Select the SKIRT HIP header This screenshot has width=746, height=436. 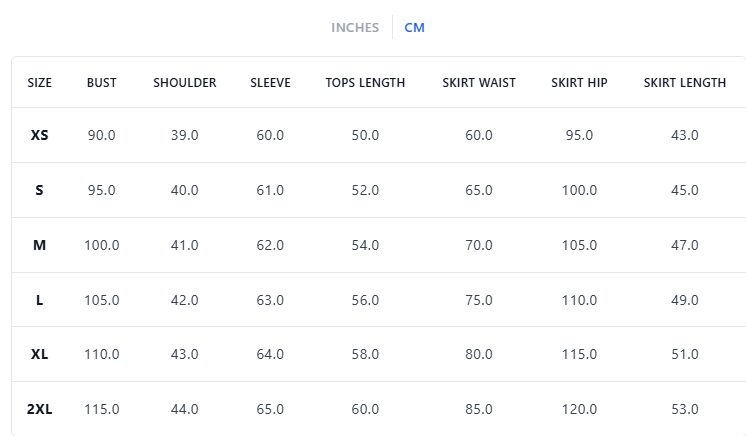coord(579,83)
